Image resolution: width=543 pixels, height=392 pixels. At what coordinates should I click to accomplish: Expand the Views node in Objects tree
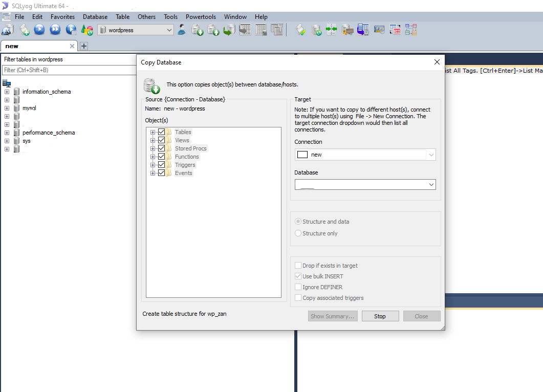[x=153, y=140]
